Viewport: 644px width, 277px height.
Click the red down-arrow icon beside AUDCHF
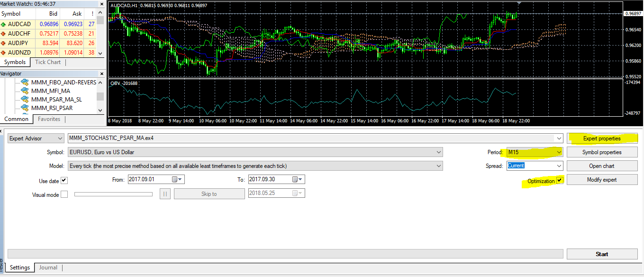click(x=4, y=33)
